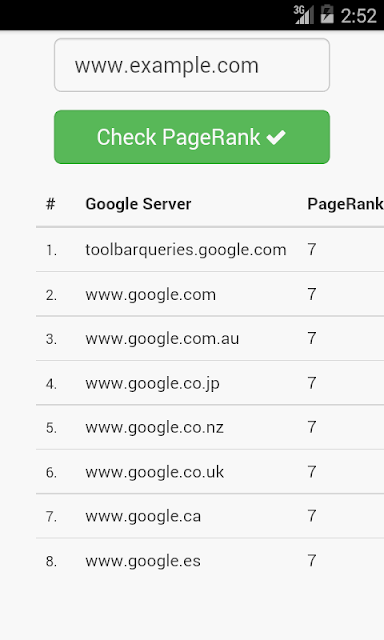Open the toolbarqueries.google.com row

210,249
